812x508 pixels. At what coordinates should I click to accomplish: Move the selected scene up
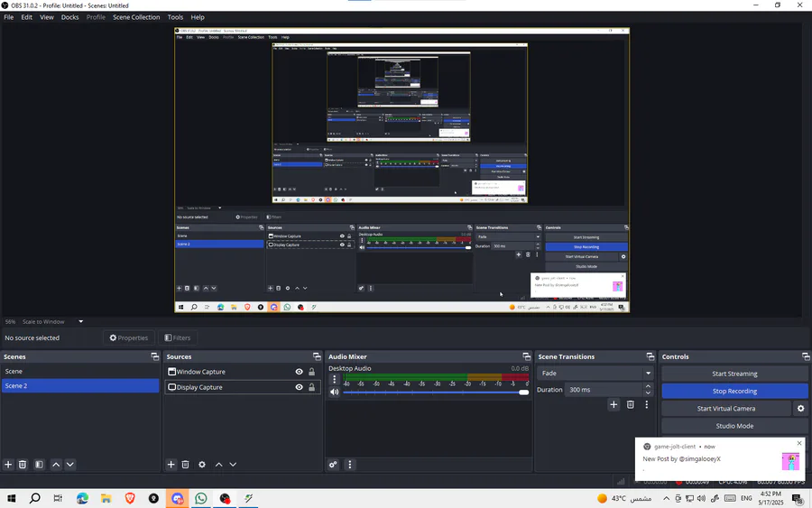pos(56,465)
